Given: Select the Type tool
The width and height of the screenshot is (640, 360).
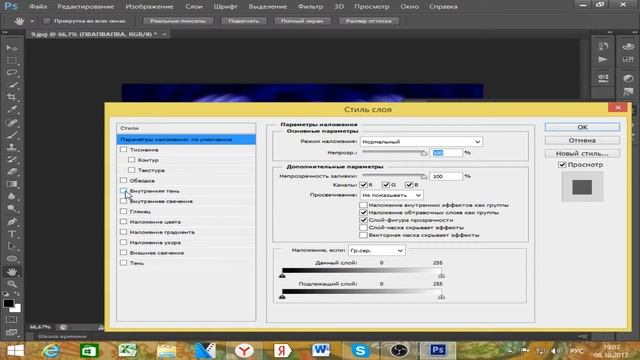Looking at the screenshot, I should point(11,234).
